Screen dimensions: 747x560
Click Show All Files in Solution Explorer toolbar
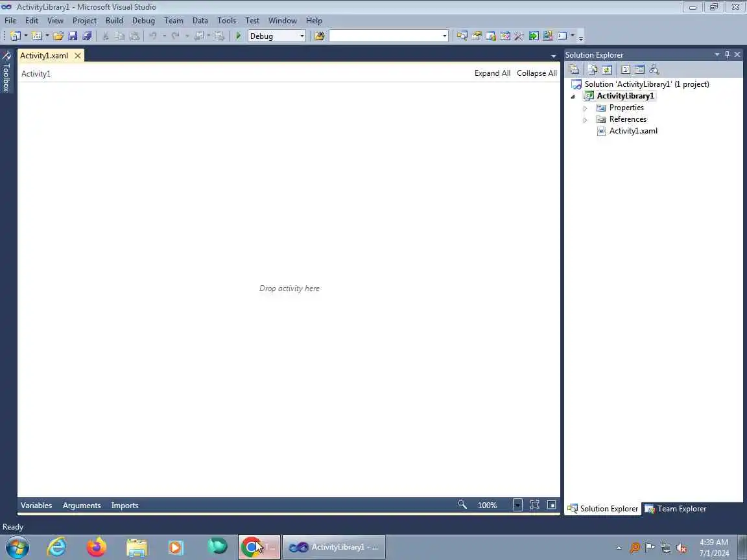(x=592, y=69)
